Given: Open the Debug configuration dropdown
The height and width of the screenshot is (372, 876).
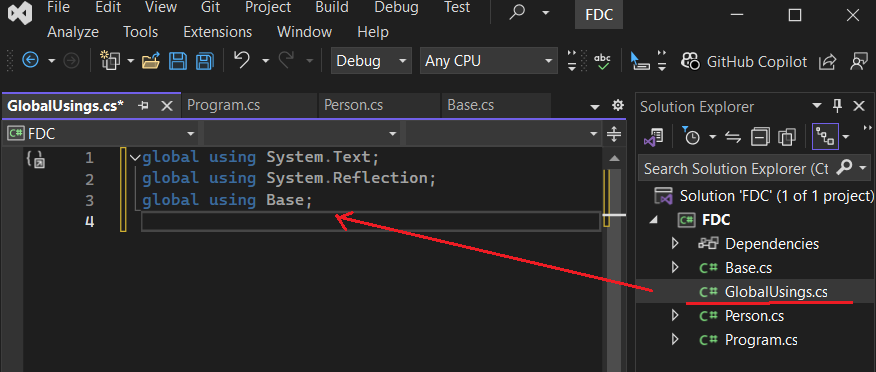Looking at the screenshot, I should [371, 61].
